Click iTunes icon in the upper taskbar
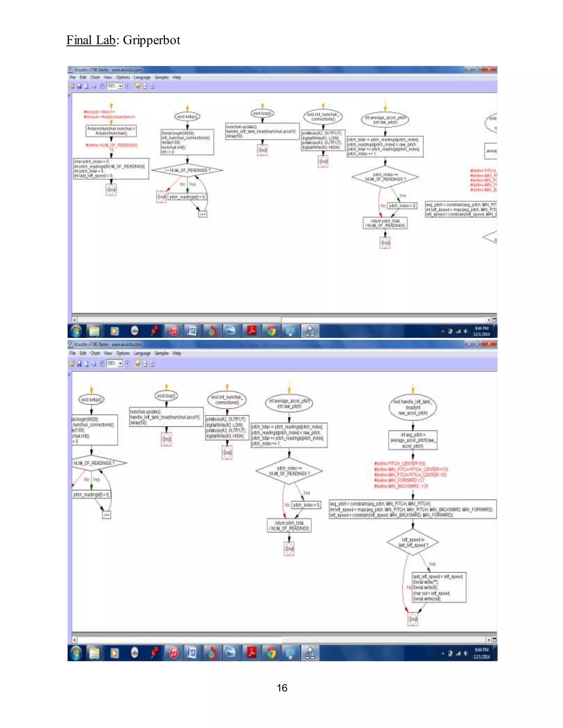Screen dimensions: 563x728 coord(173,331)
